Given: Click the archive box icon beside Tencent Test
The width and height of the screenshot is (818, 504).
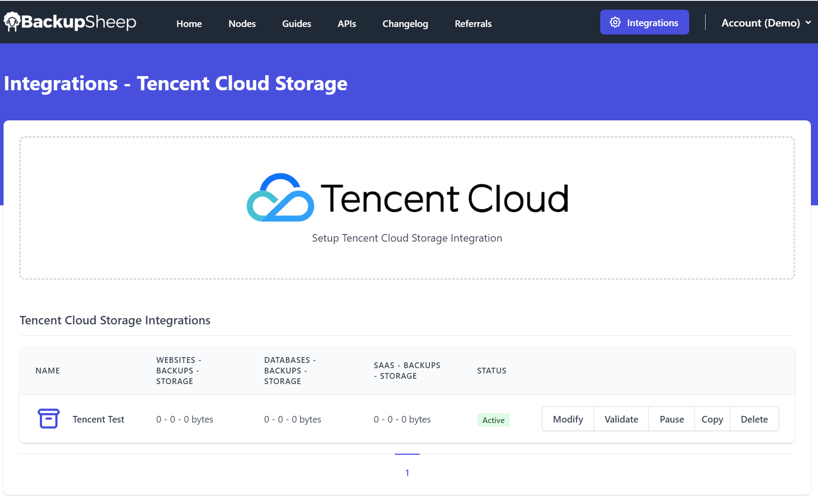Looking at the screenshot, I should point(49,419).
